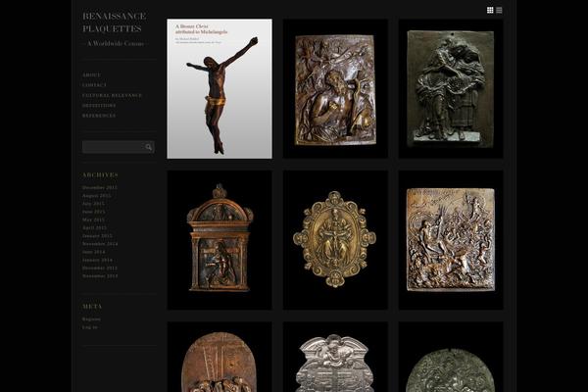Open the June 2015 archive
Screen dimensions: 588x392
click(x=94, y=212)
